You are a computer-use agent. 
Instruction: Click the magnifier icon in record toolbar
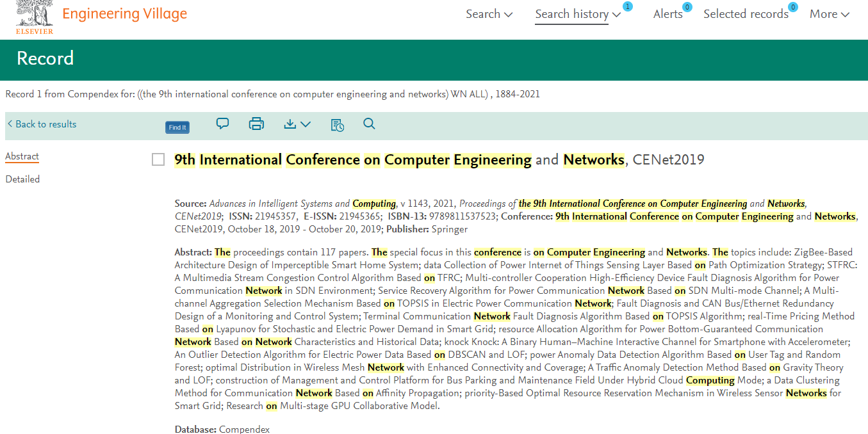pos(369,124)
